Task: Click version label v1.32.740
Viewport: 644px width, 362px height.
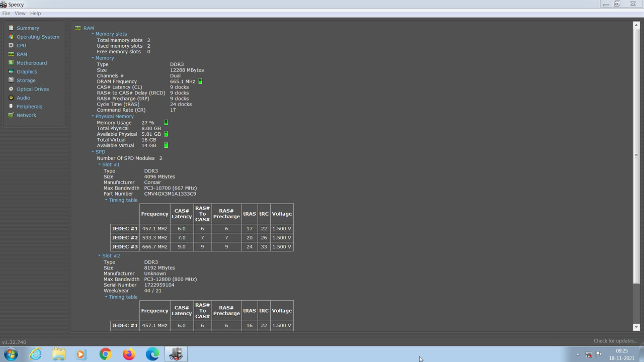Action: pyautogui.click(x=14, y=342)
